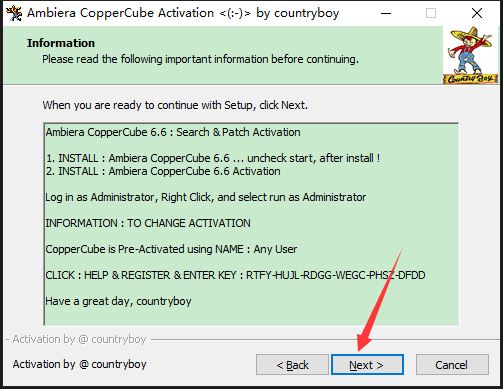This screenshot has width=503, height=389.
Task: Click 'INFORMATION : TO CHANGE ACTIVATION' line
Action: pos(148,223)
